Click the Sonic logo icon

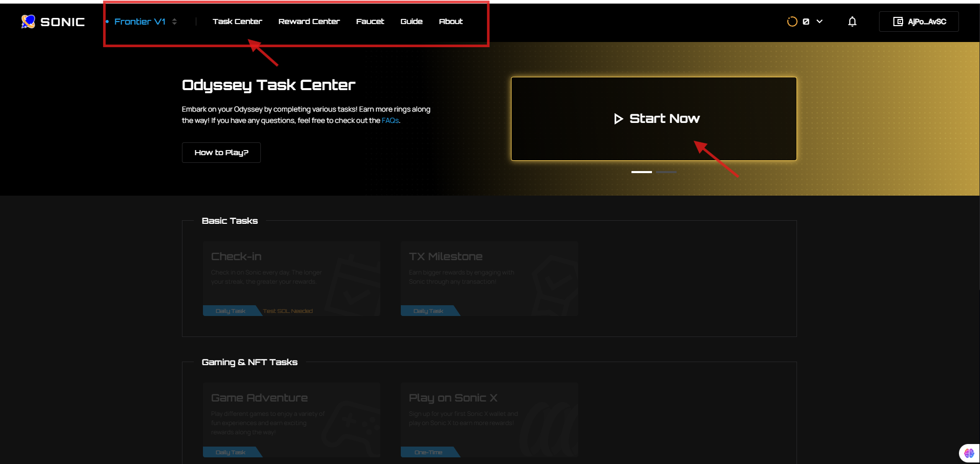point(28,22)
